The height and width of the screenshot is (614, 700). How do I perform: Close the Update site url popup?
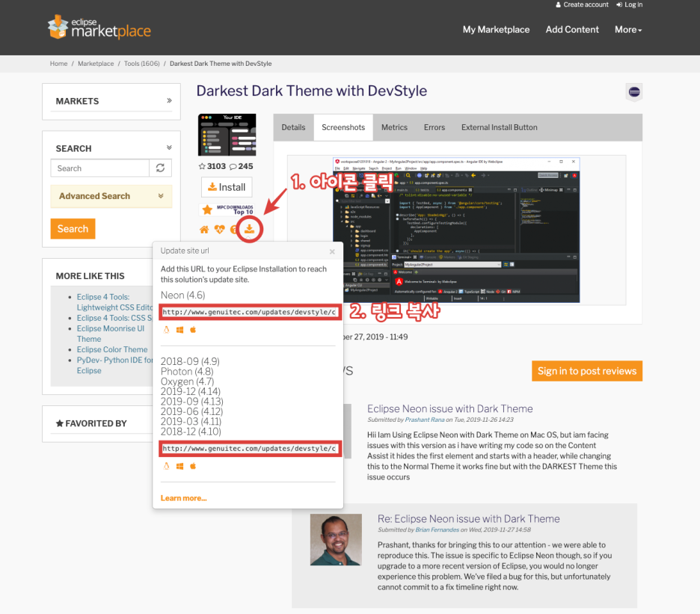pyautogui.click(x=332, y=252)
